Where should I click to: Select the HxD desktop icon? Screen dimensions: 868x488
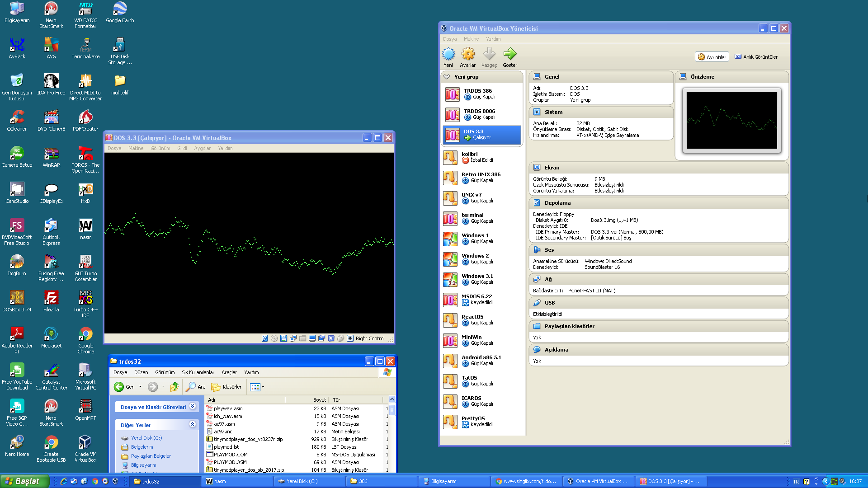coord(85,192)
